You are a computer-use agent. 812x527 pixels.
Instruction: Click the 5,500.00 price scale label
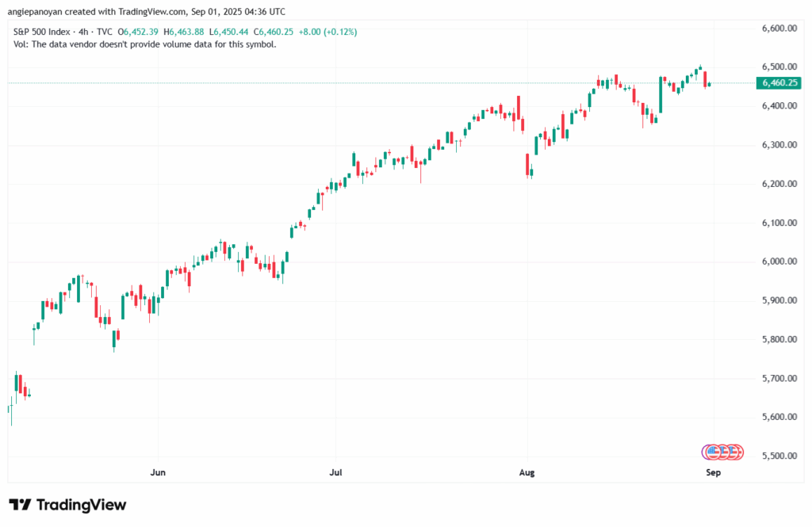point(778,456)
